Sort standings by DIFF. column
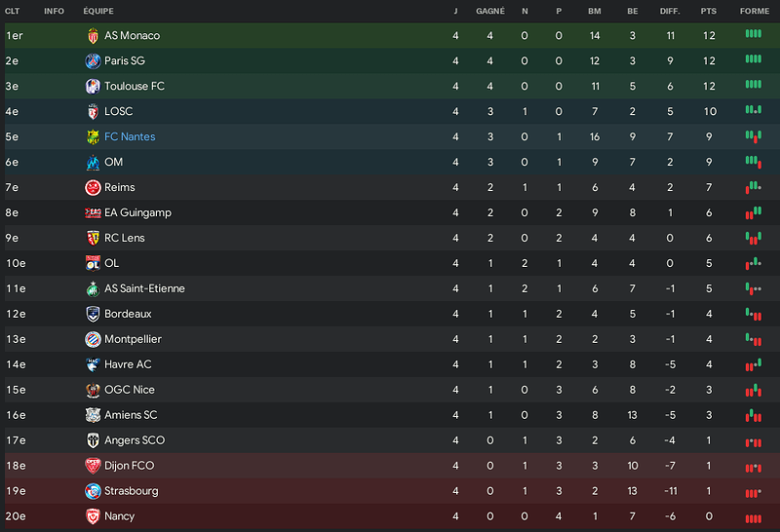Viewport: 780px width, 532px height. pyautogui.click(x=670, y=11)
